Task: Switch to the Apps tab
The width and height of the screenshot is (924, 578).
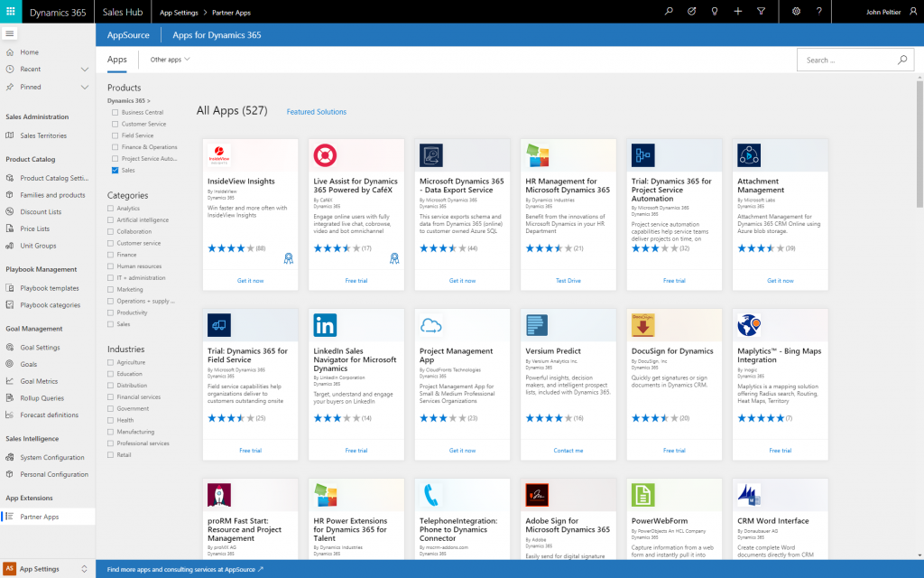Action: pyautogui.click(x=116, y=58)
